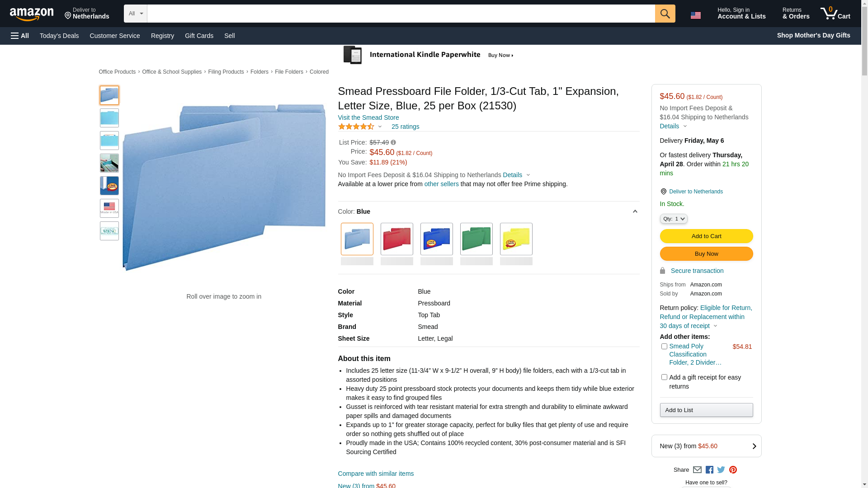Click the Add to Cart button
The width and height of the screenshot is (868, 488).
pyautogui.click(x=706, y=236)
